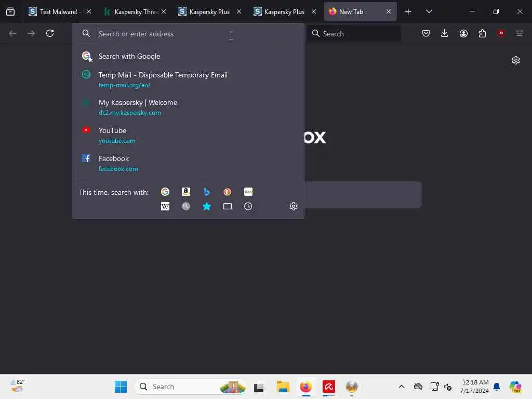
Task: Open the notification bell in taskbar
Action: tap(497, 387)
